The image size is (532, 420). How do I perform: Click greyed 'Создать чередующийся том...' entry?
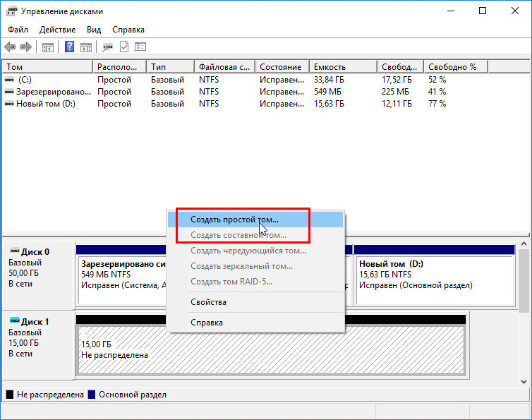255,251
